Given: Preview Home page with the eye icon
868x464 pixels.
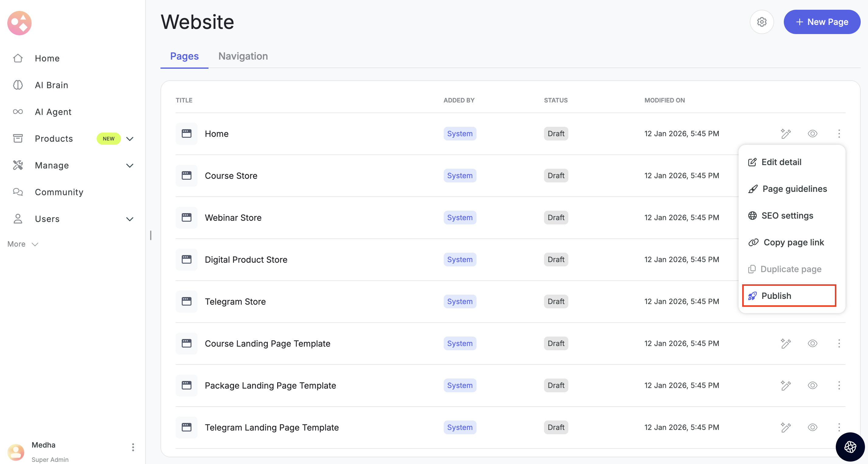Looking at the screenshot, I should click(x=812, y=133).
